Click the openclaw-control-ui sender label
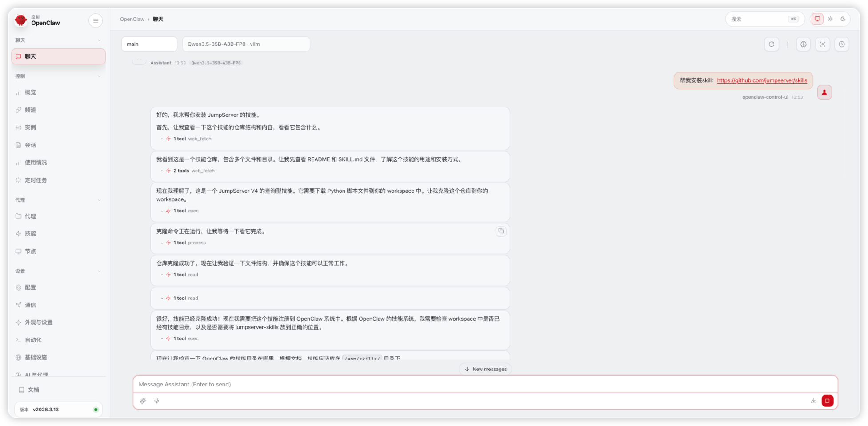868x426 pixels. click(765, 97)
